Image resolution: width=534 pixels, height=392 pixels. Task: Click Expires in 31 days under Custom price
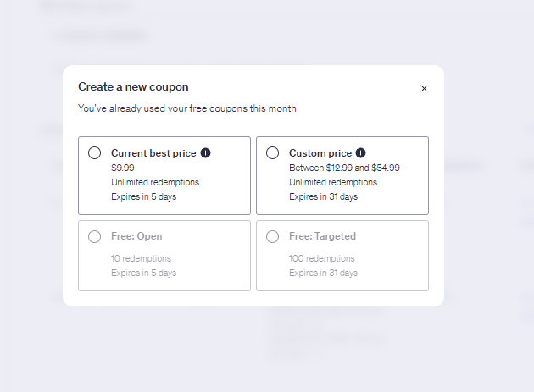[x=323, y=196]
